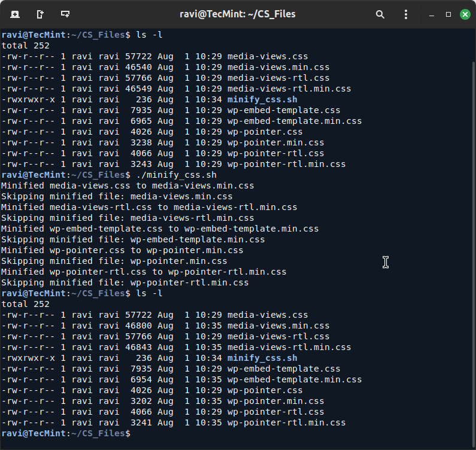Click line 'Skipping minified file: wp-pointer-rtl.min.css'
This screenshot has height=450, width=476.
(125, 283)
